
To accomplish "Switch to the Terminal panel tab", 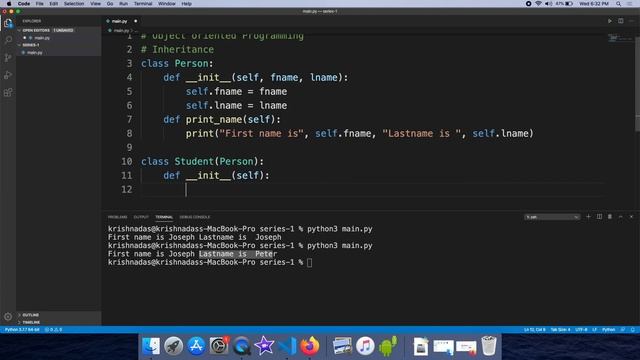I will click(164, 217).
